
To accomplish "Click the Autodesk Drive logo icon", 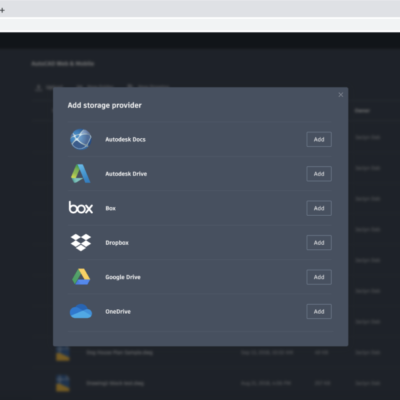I will (x=81, y=174).
